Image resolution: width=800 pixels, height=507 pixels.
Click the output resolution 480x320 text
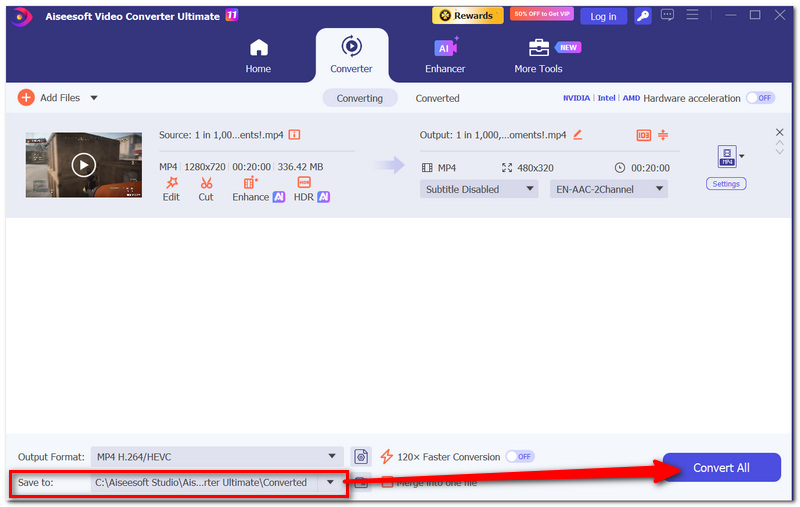tap(535, 168)
